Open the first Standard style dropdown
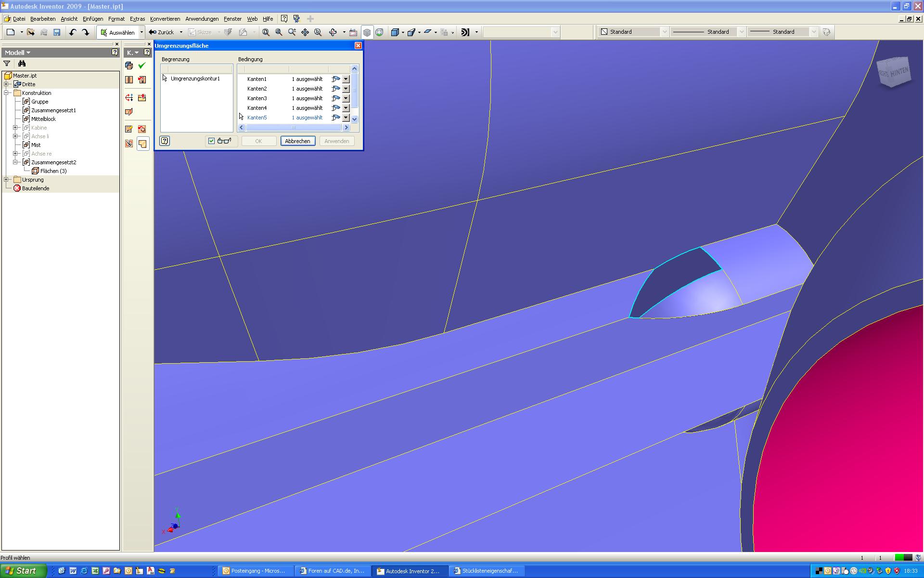 click(x=664, y=32)
